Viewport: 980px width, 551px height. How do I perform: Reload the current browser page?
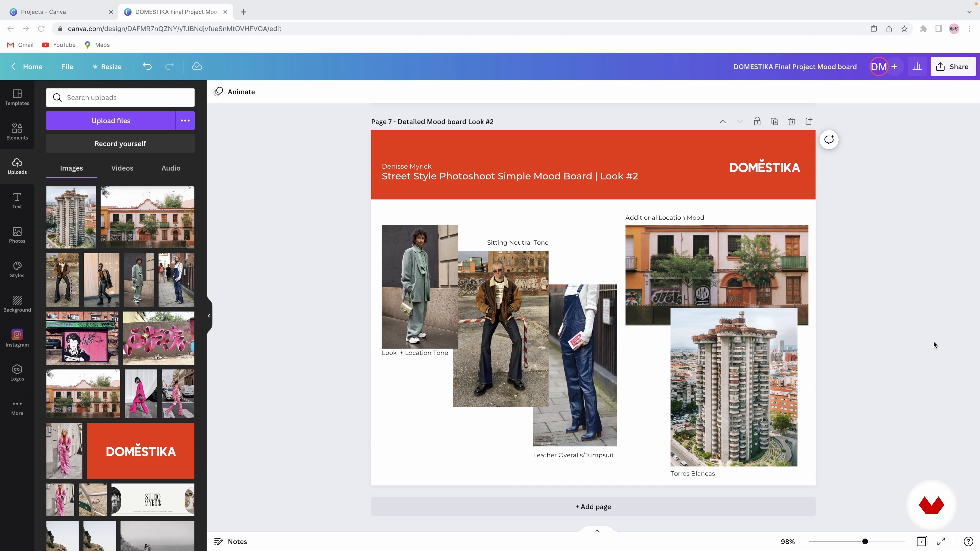click(x=41, y=29)
